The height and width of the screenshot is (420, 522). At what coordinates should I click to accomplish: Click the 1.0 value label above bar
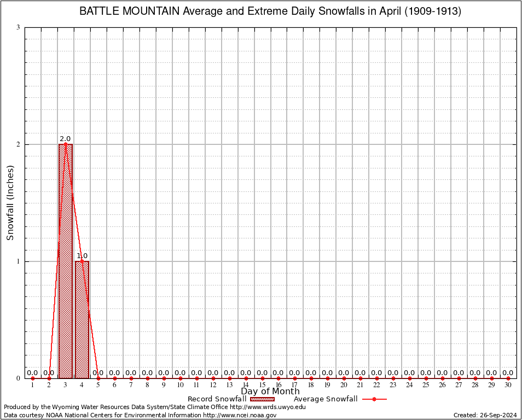[82, 256]
